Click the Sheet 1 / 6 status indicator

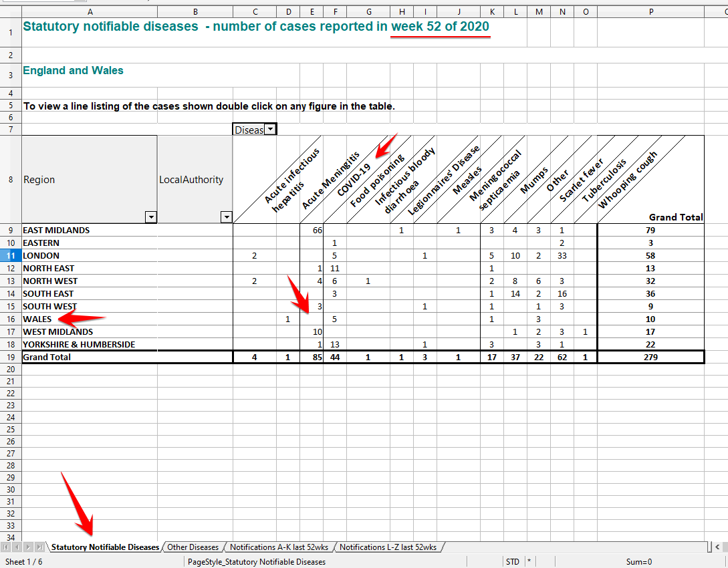click(x=23, y=561)
